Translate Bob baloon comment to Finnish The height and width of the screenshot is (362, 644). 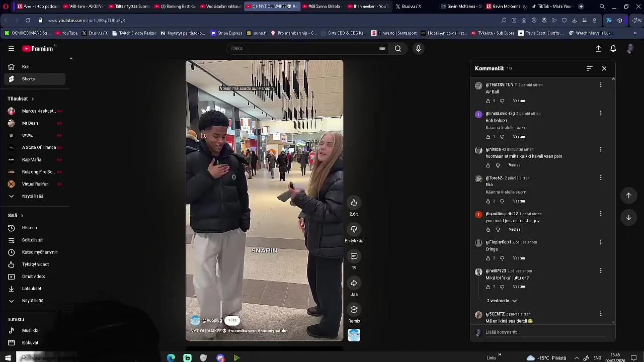pos(506,128)
